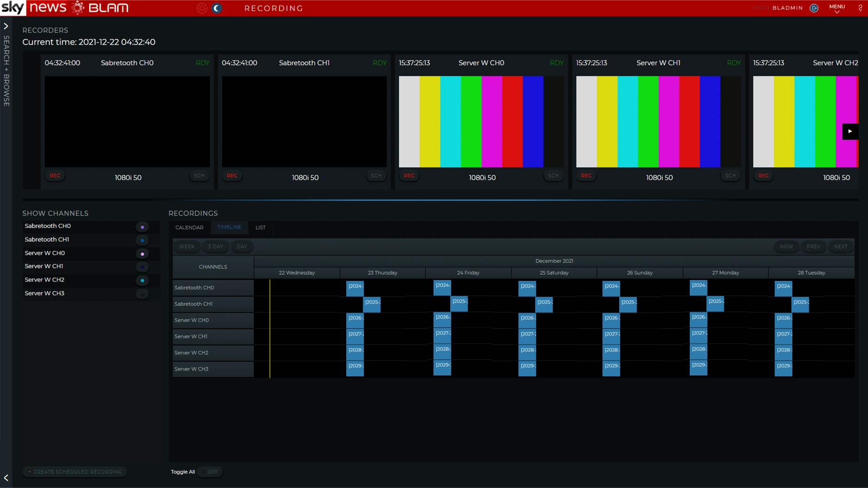Start recording on Server W CH1

(586, 176)
